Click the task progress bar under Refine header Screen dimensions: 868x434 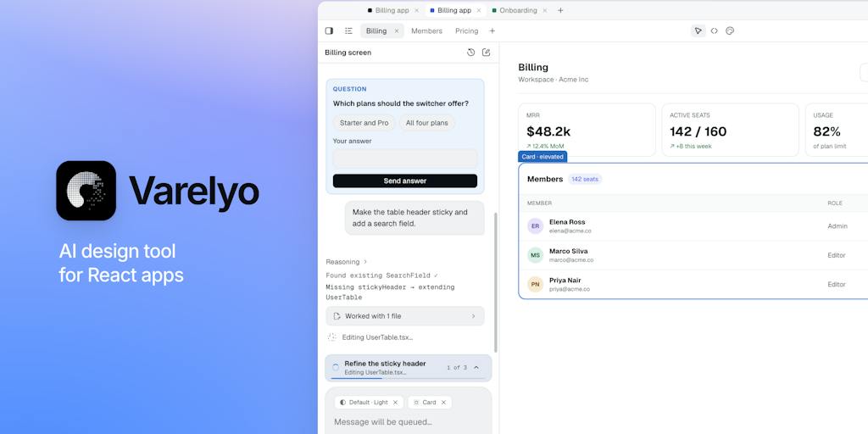[x=408, y=379]
